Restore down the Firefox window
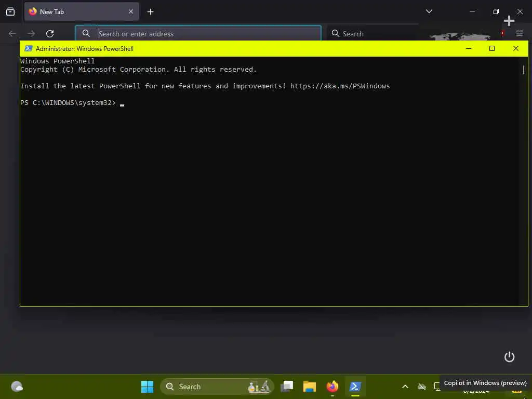This screenshot has width=532, height=399. pyautogui.click(x=496, y=11)
